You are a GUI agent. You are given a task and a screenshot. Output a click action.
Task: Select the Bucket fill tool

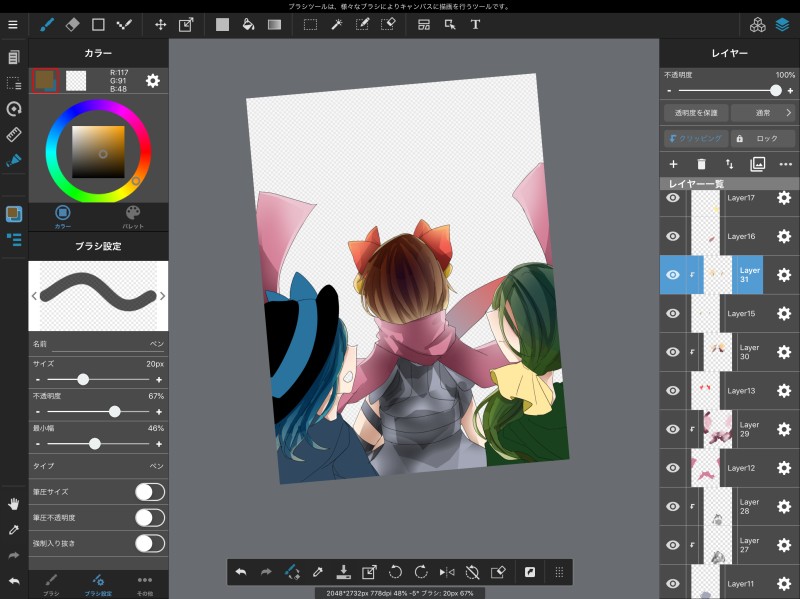tap(248, 24)
